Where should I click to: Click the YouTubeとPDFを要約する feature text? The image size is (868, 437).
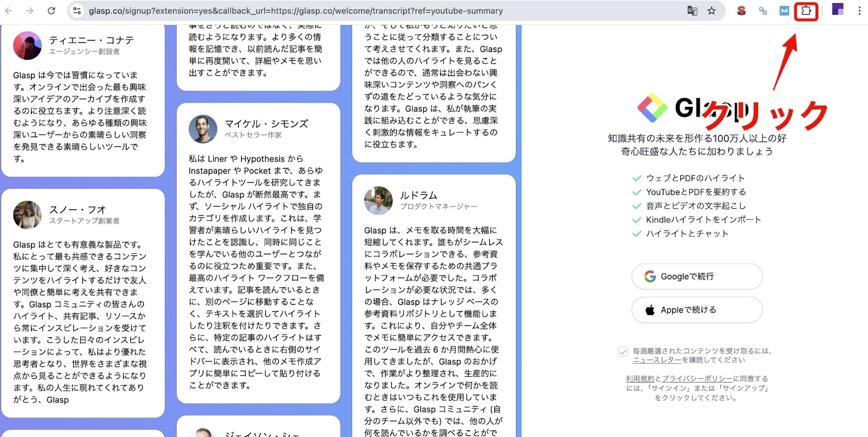tap(696, 192)
